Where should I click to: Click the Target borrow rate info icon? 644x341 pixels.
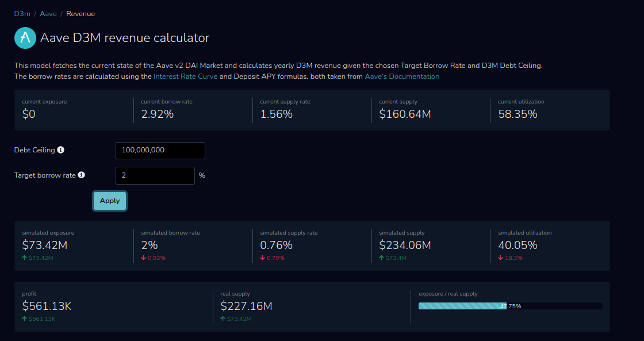[x=81, y=175]
